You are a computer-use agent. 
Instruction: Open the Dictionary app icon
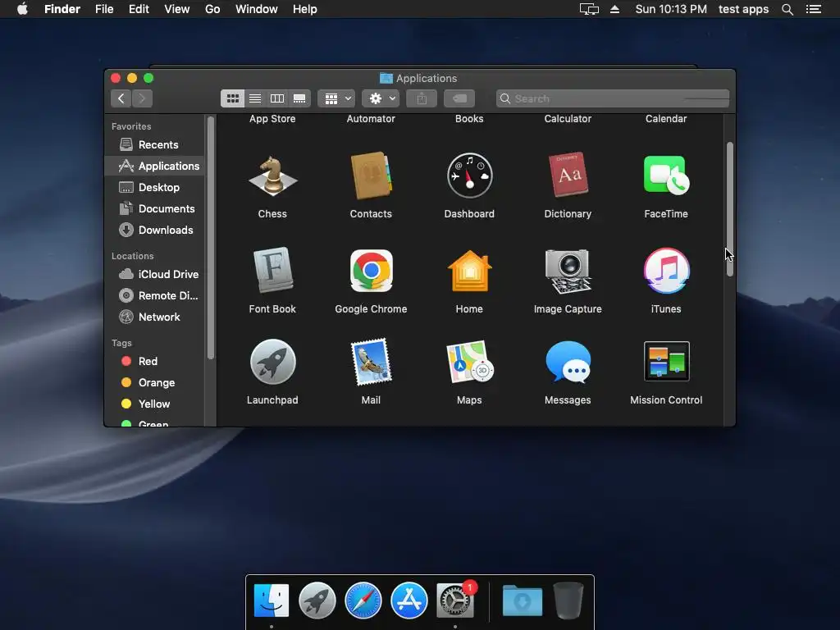568,175
